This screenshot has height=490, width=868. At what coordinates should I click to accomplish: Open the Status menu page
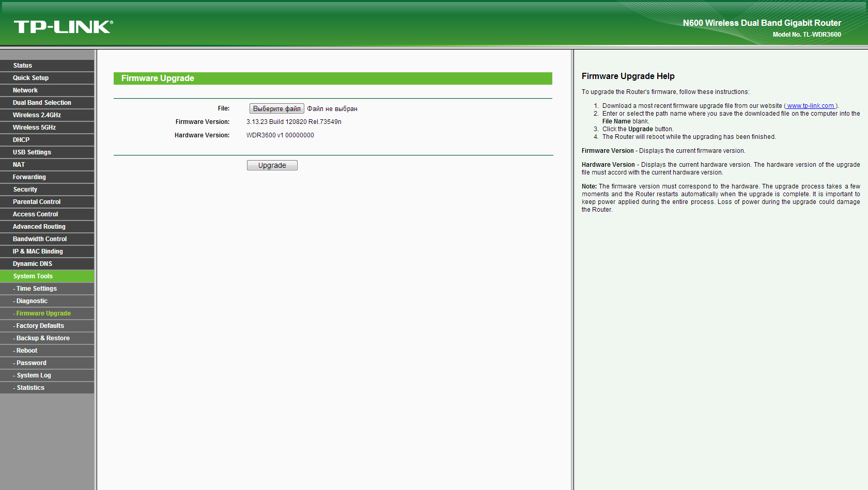[x=47, y=66]
